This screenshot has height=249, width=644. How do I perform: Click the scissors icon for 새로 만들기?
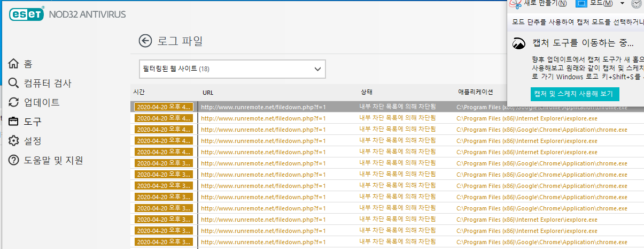[515, 4]
